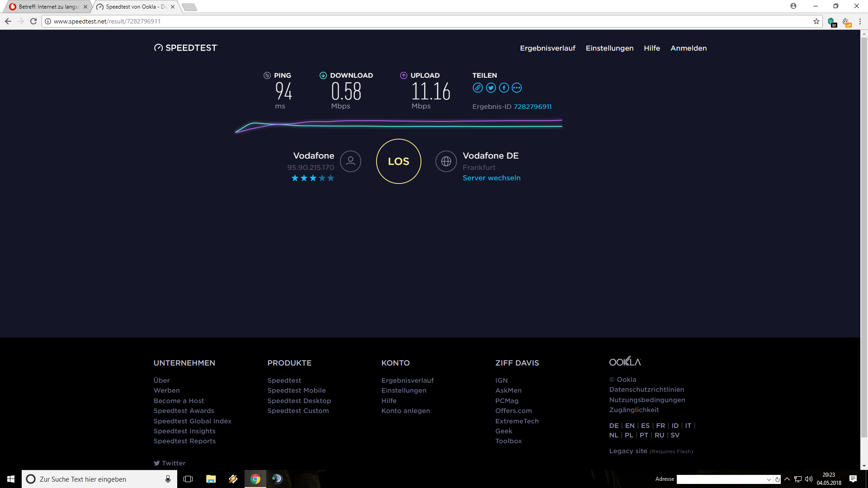Click the LOS start test button
Image resolution: width=868 pixels, height=488 pixels.
pos(398,161)
